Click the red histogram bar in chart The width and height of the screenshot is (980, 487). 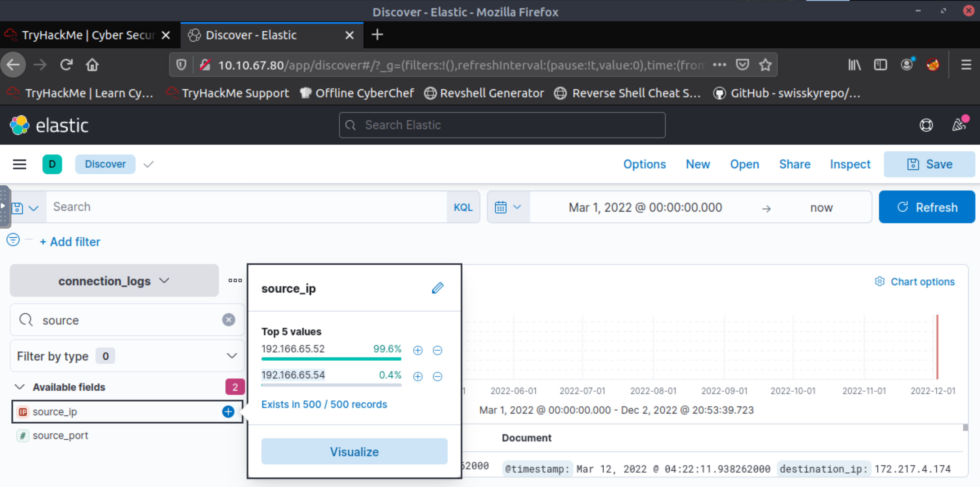point(937,346)
